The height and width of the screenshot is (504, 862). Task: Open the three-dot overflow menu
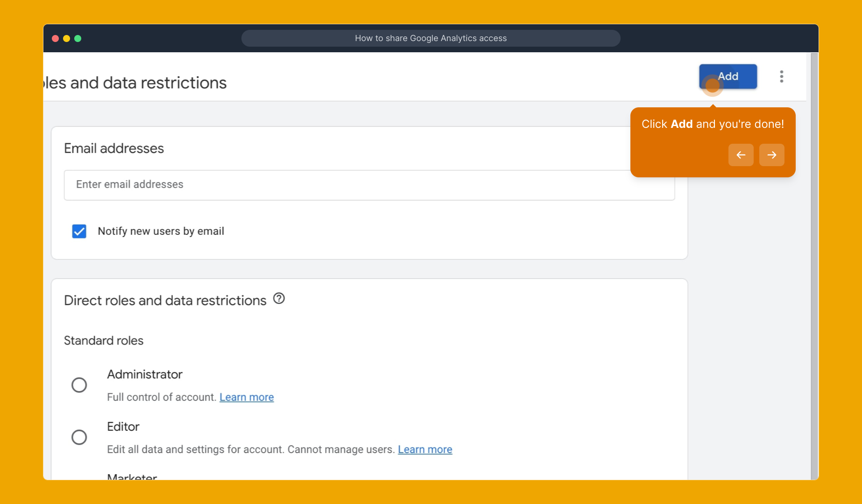781,76
